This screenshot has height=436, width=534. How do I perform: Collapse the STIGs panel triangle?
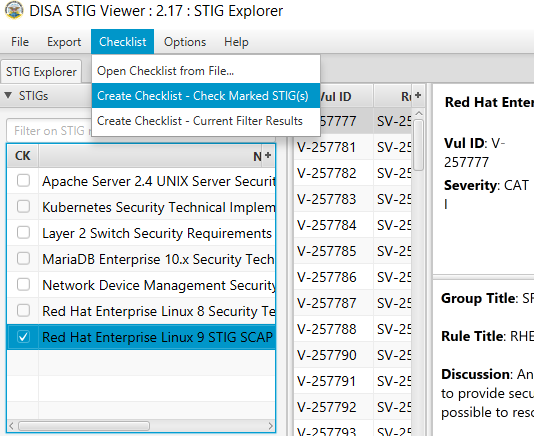click(8, 95)
